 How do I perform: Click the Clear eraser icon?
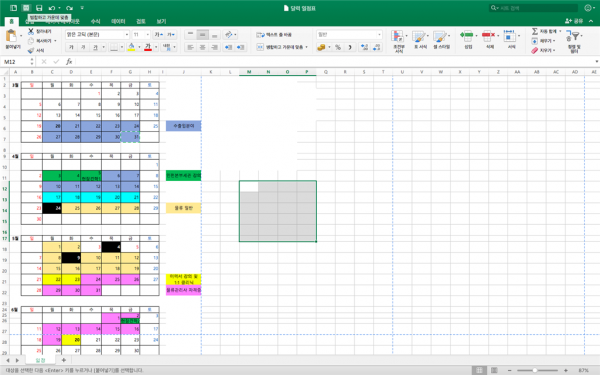pyautogui.click(x=535, y=50)
